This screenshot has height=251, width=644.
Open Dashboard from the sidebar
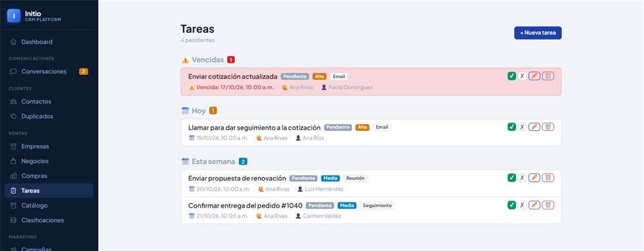(x=49, y=42)
